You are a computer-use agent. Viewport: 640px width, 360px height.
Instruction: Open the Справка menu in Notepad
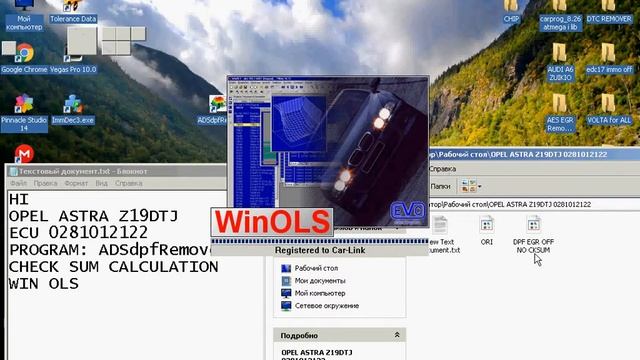[x=129, y=183]
